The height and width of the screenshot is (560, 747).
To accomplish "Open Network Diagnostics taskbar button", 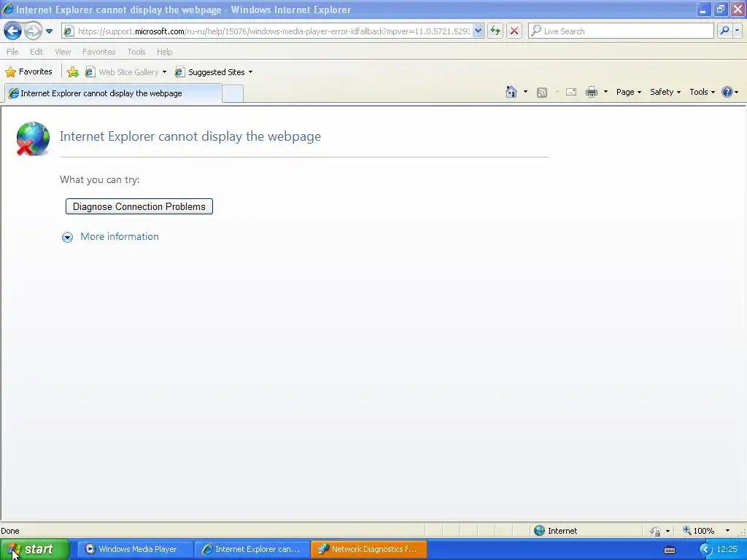I will click(368, 550).
